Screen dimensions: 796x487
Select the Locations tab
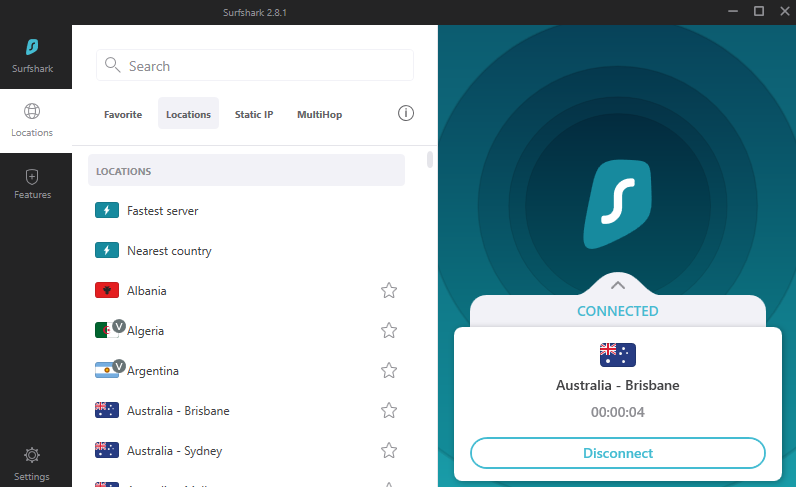(x=188, y=113)
